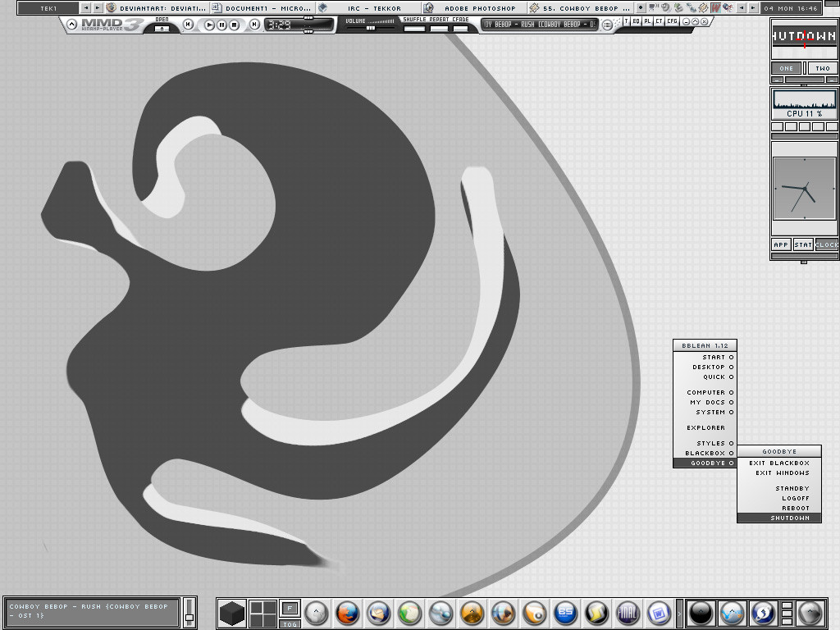Select Reboot from Goodbye menu
The height and width of the screenshot is (630, 840).
779,509
